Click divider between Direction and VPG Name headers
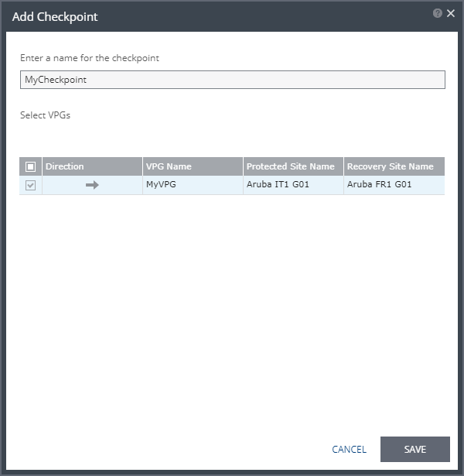 142,166
